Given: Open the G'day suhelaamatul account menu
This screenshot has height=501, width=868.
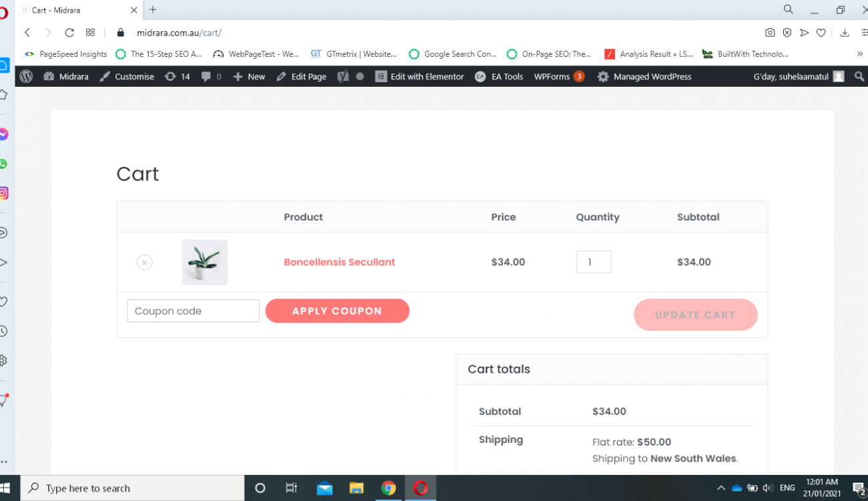Looking at the screenshot, I should (799, 77).
